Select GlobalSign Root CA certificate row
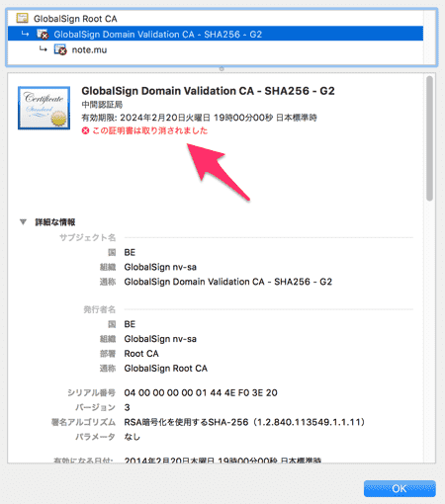 tap(216, 19)
